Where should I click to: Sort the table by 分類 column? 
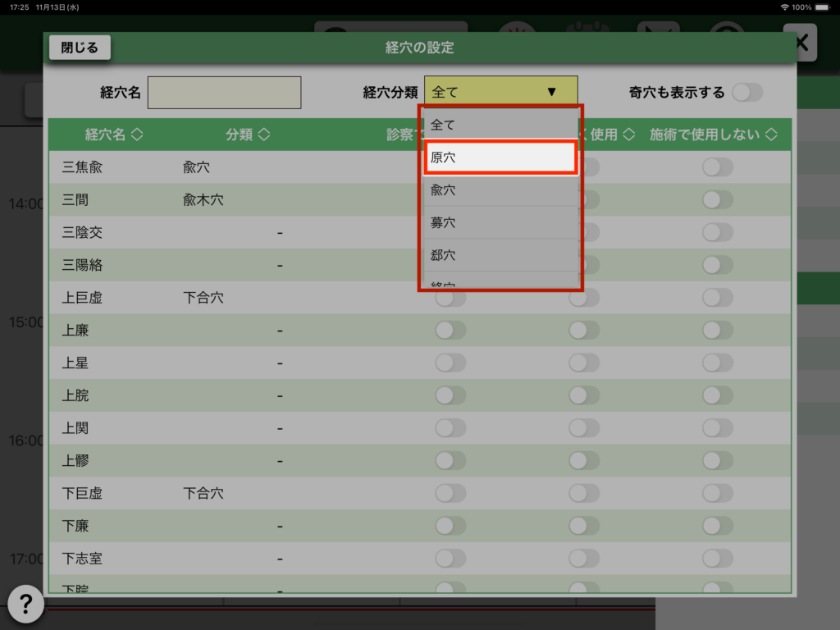pos(263,135)
